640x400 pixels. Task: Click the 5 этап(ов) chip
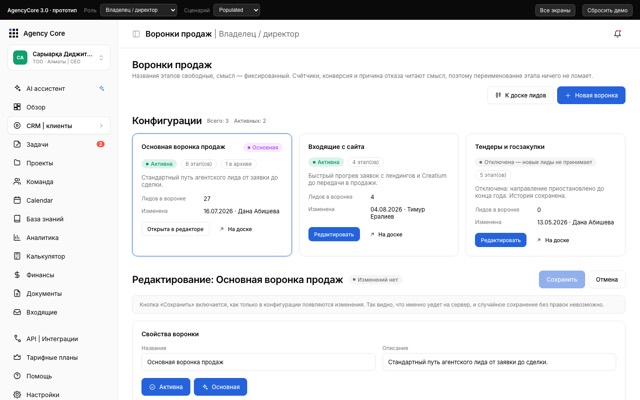coord(493,175)
